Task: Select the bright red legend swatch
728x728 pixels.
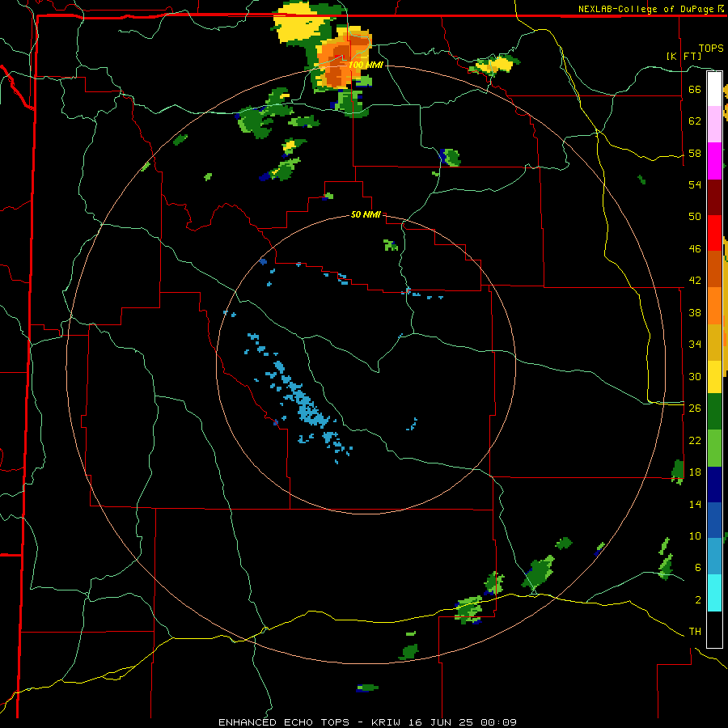Action: tap(714, 233)
